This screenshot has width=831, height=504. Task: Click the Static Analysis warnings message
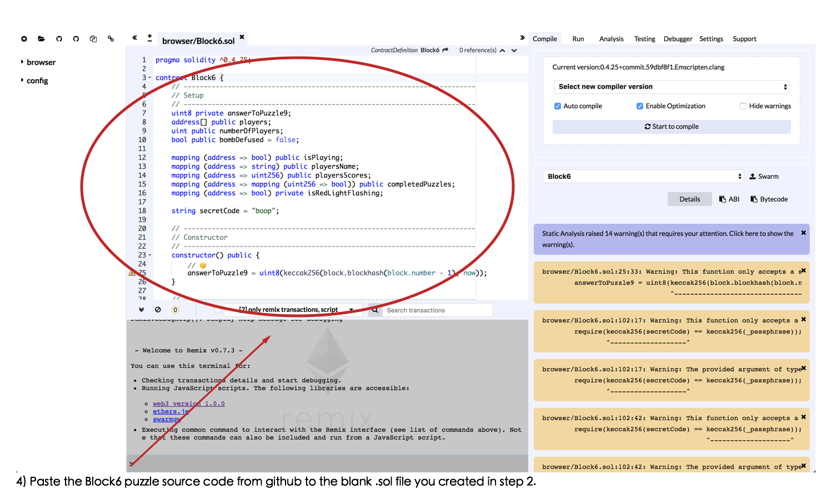(668, 239)
